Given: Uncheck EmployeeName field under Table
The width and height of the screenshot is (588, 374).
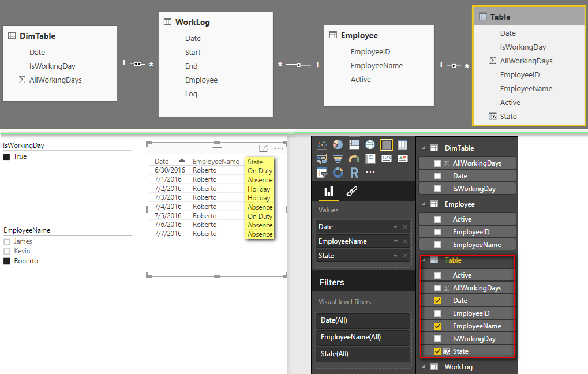Looking at the screenshot, I should (x=437, y=326).
